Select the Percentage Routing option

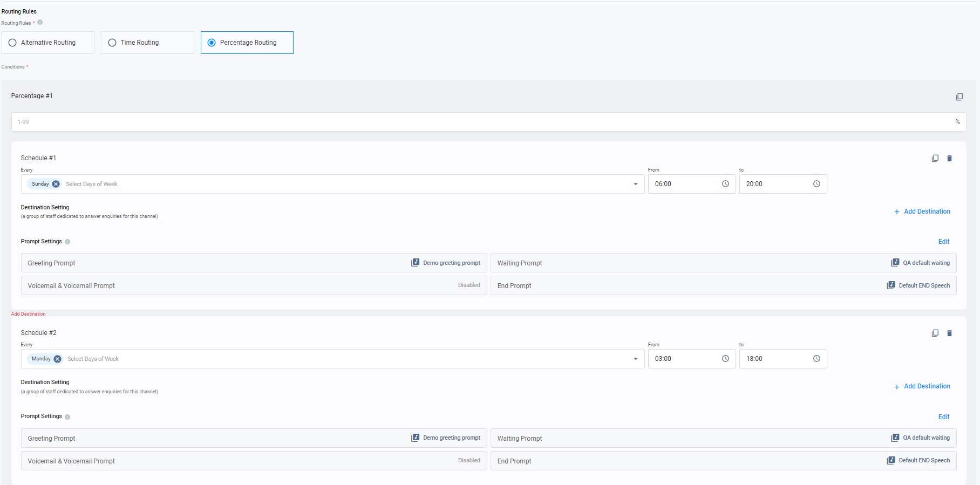pos(212,43)
